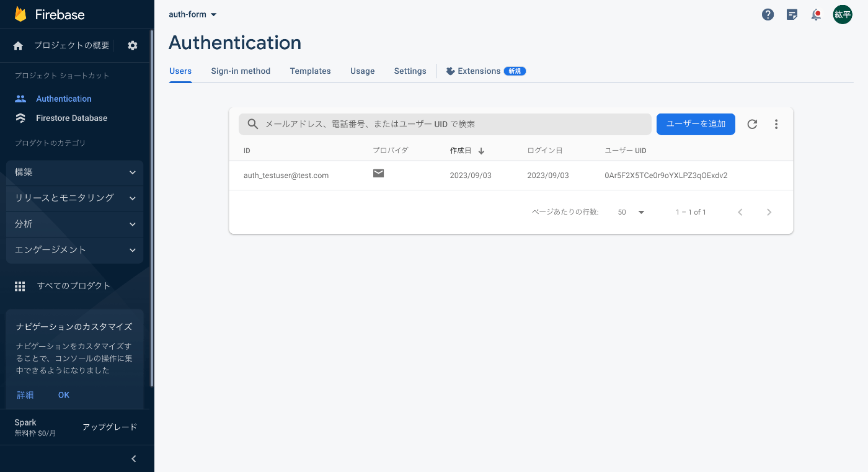Expand the エンゲージメント category
This screenshot has height=472, width=868.
tap(75, 250)
